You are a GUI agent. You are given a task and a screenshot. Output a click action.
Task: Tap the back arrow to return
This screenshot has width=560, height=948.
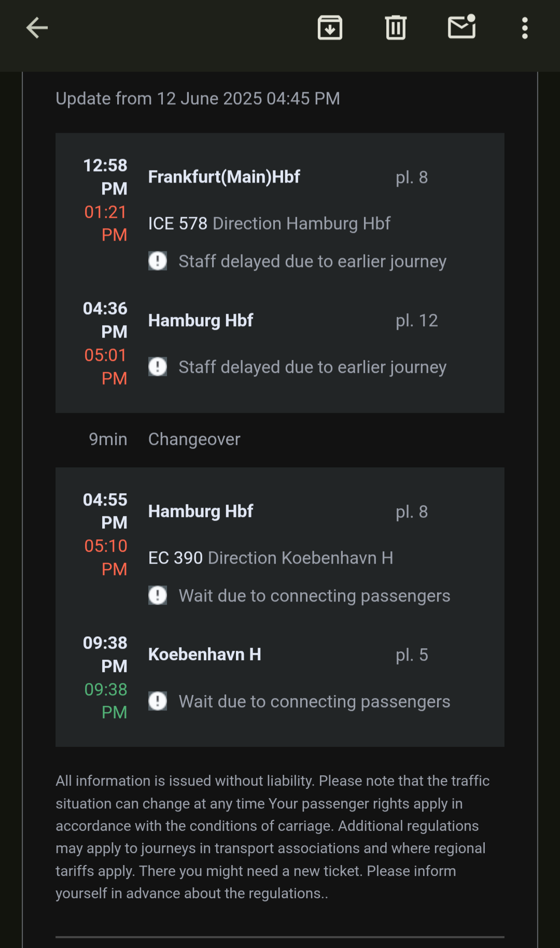(x=37, y=28)
